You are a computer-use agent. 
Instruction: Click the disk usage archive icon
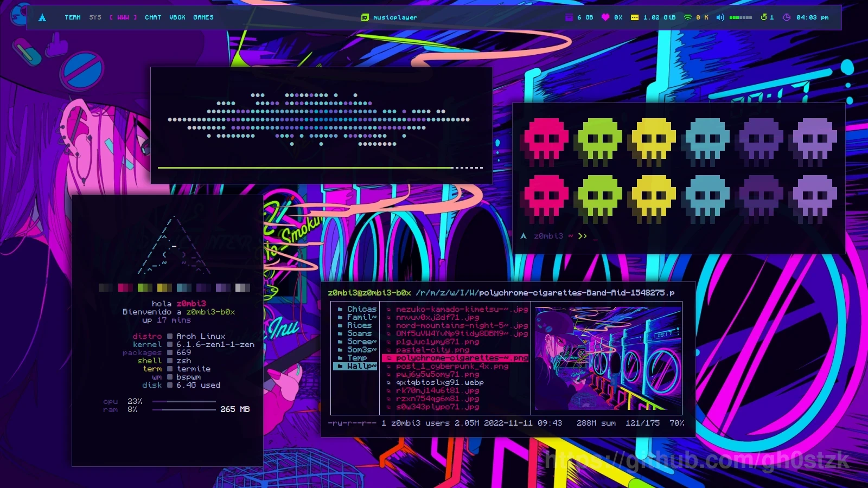point(569,17)
